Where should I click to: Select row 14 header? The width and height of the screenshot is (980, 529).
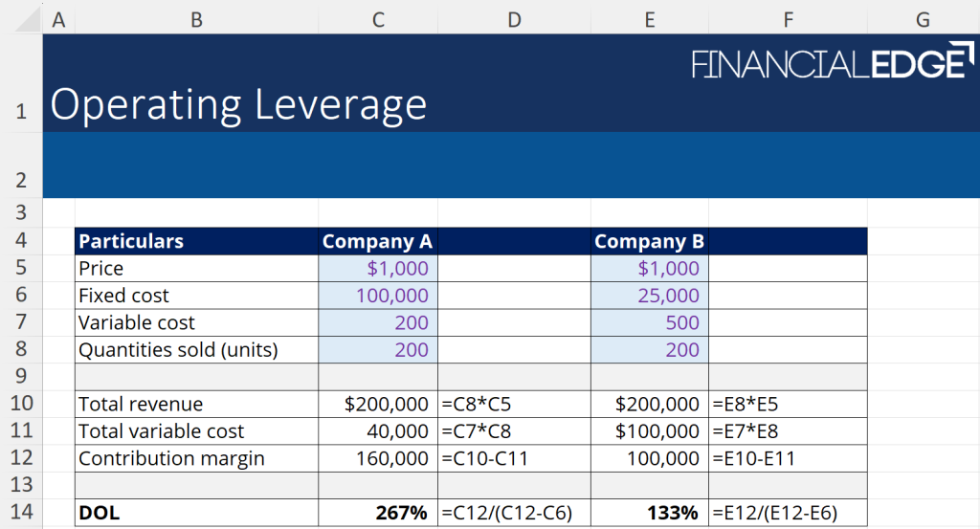(x=21, y=513)
